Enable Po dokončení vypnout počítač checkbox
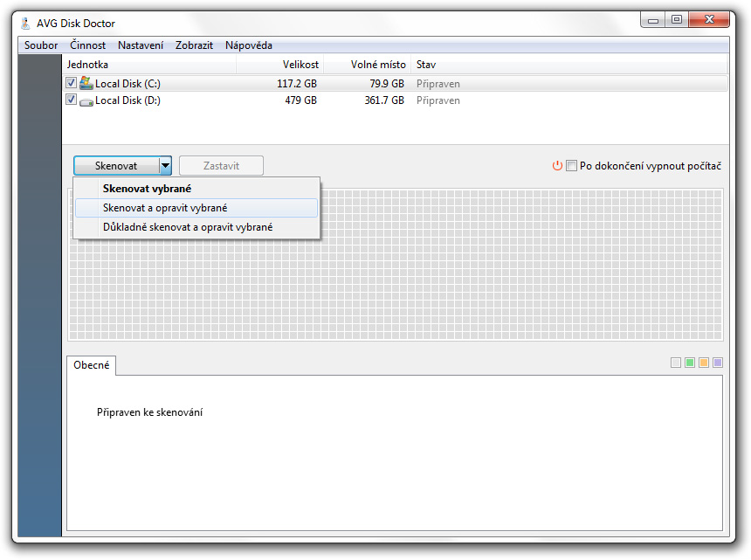This screenshot has width=751, height=560. tap(571, 166)
